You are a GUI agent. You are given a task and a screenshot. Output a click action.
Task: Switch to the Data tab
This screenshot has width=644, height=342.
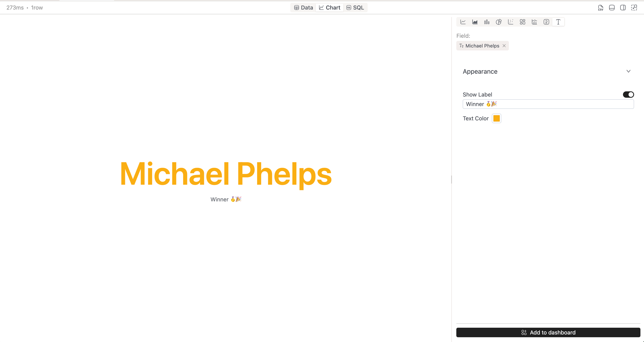pos(304,8)
